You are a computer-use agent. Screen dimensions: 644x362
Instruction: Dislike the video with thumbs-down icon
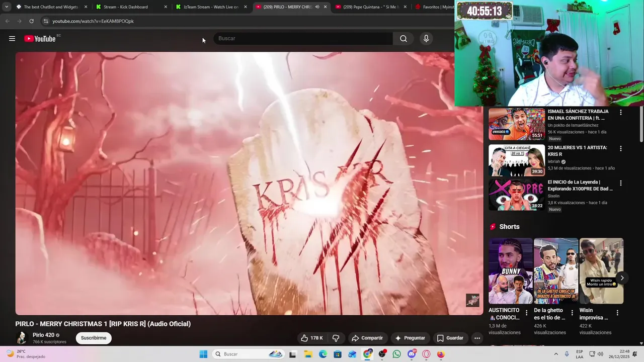click(336, 338)
